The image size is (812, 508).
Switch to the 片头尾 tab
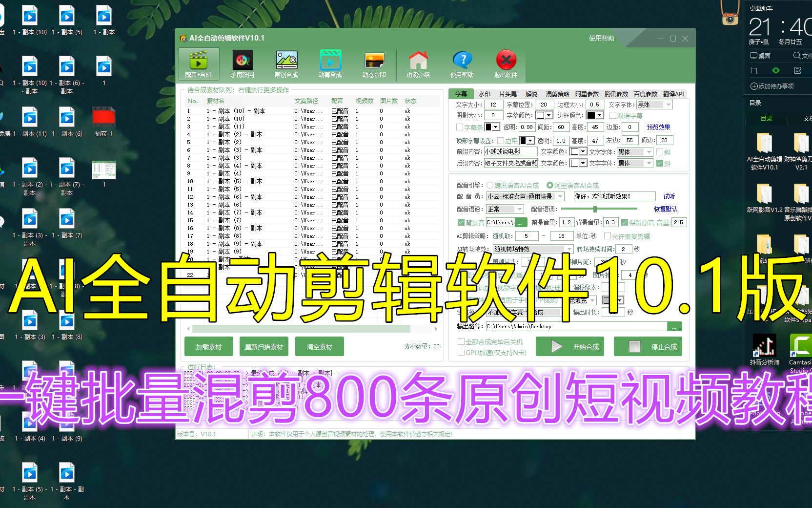click(x=508, y=94)
